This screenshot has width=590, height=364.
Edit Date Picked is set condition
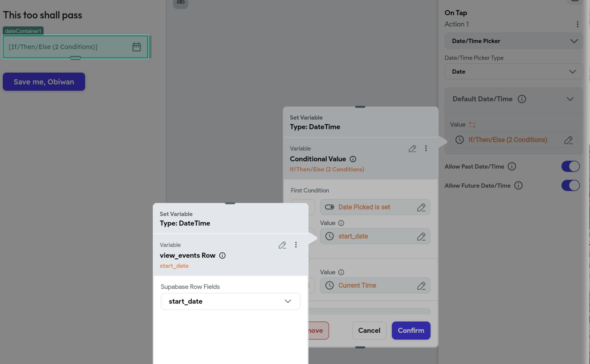421,207
